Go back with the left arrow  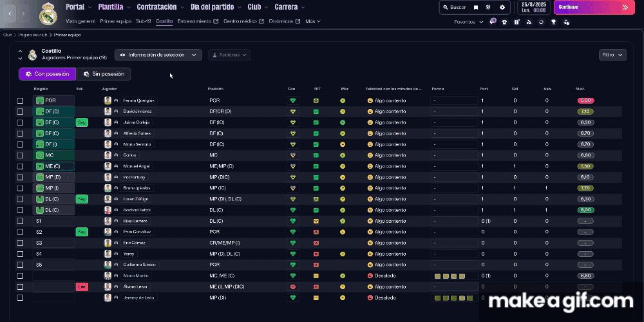(x=10, y=12)
